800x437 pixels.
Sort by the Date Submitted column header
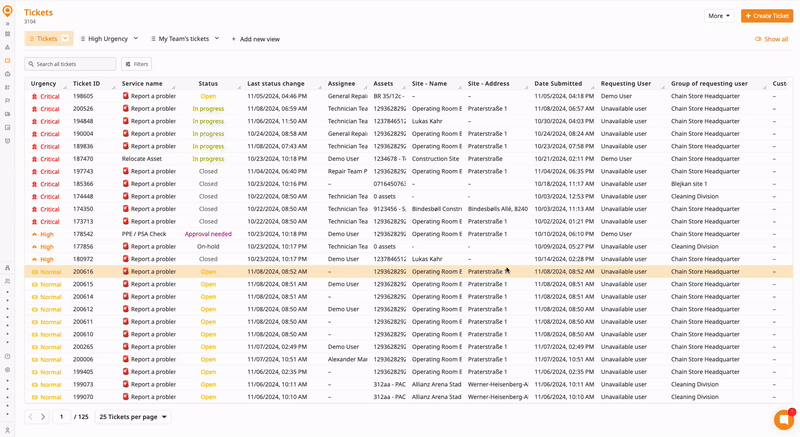pos(558,84)
